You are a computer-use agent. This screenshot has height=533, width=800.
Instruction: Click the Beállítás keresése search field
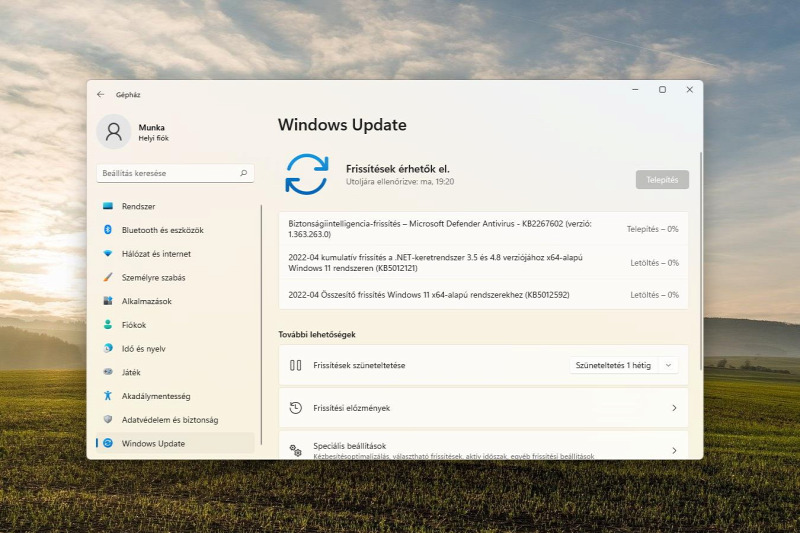pyautogui.click(x=175, y=173)
